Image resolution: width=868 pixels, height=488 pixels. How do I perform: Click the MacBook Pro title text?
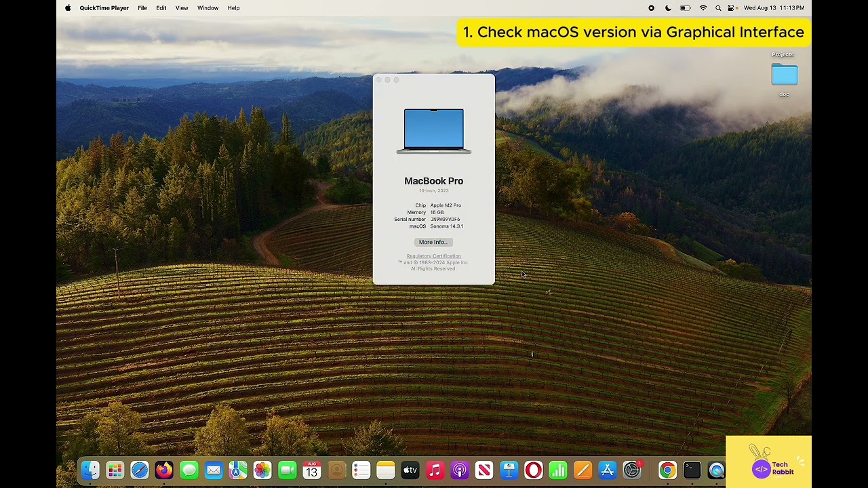point(434,181)
